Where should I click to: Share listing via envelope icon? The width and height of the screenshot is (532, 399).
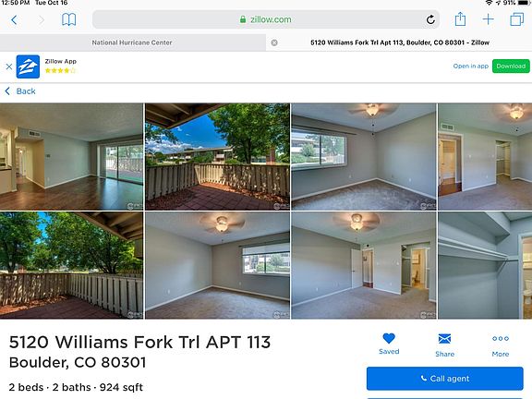click(444, 345)
